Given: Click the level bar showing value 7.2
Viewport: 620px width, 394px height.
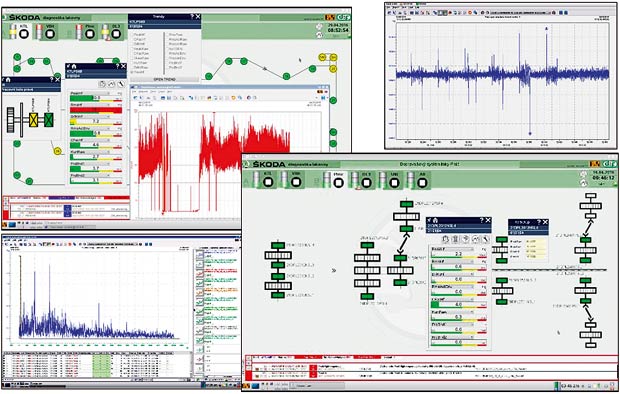Looking at the screenshot, I should (96, 122).
